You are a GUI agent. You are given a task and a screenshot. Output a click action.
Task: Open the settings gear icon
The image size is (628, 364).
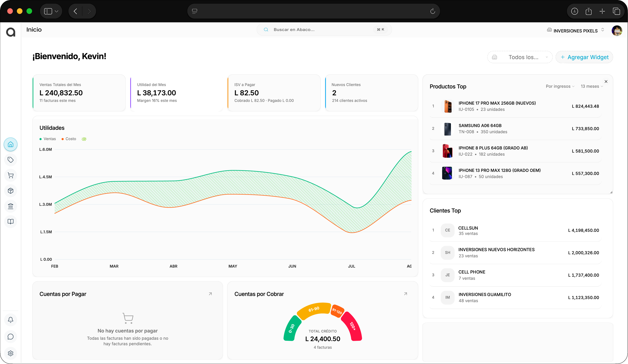[10, 353]
